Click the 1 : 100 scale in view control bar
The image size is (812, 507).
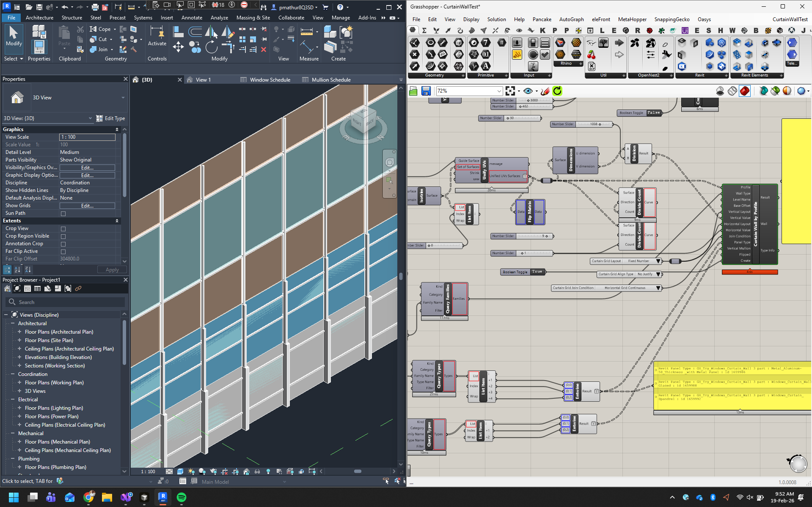[x=148, y=471]
